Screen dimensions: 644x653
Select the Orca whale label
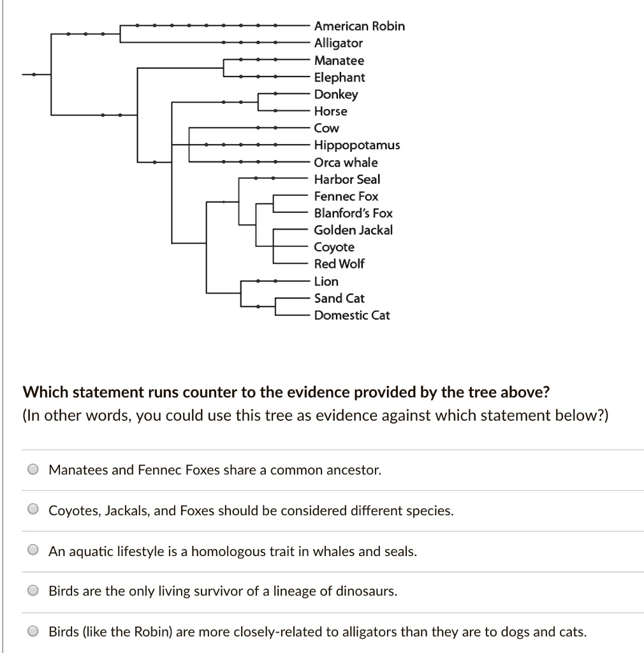(x=345, y=162)
